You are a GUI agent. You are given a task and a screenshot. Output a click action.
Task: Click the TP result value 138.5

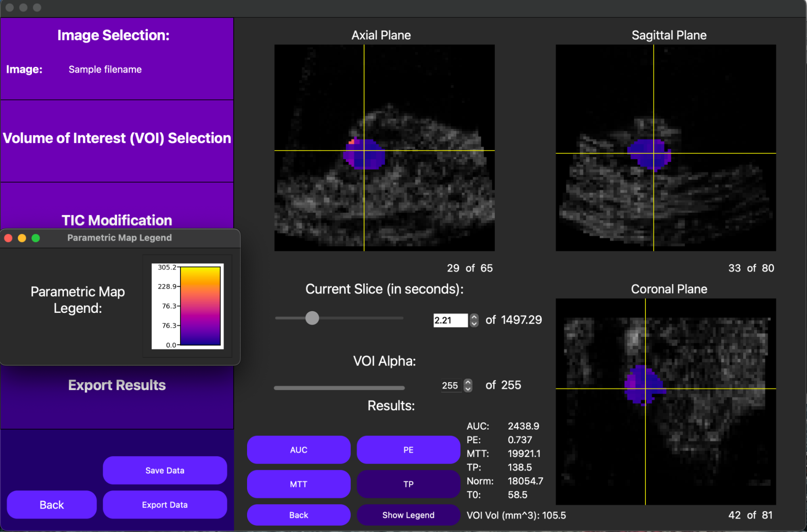[520, 467]
